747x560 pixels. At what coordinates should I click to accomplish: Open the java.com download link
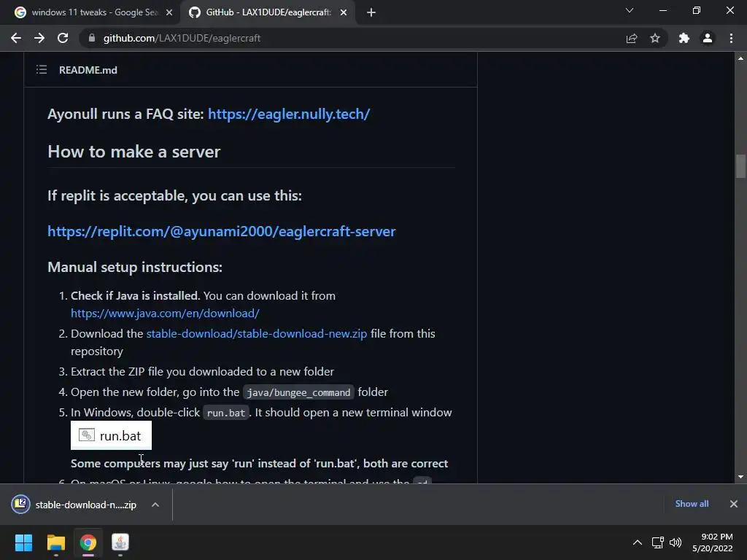[x=166, y=314]
